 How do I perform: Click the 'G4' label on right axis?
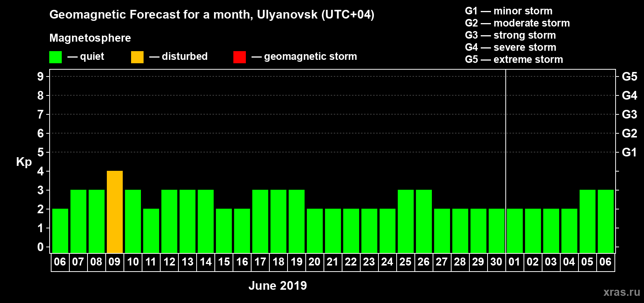630,95
